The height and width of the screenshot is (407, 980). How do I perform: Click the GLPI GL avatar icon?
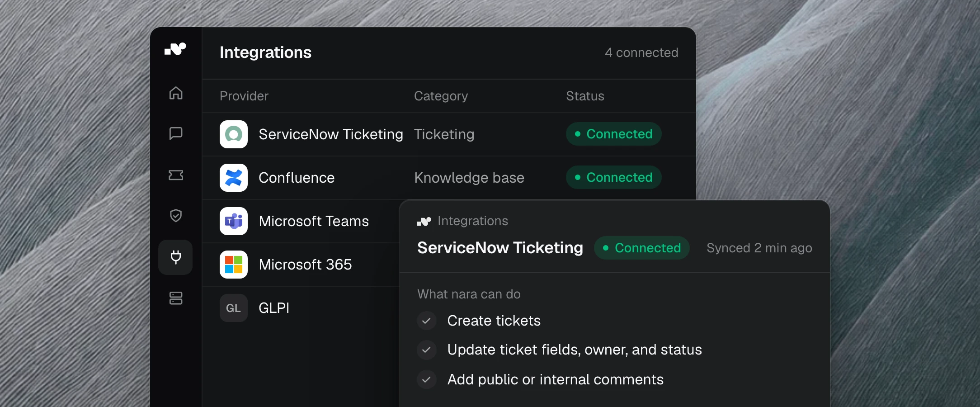(234, 308)
